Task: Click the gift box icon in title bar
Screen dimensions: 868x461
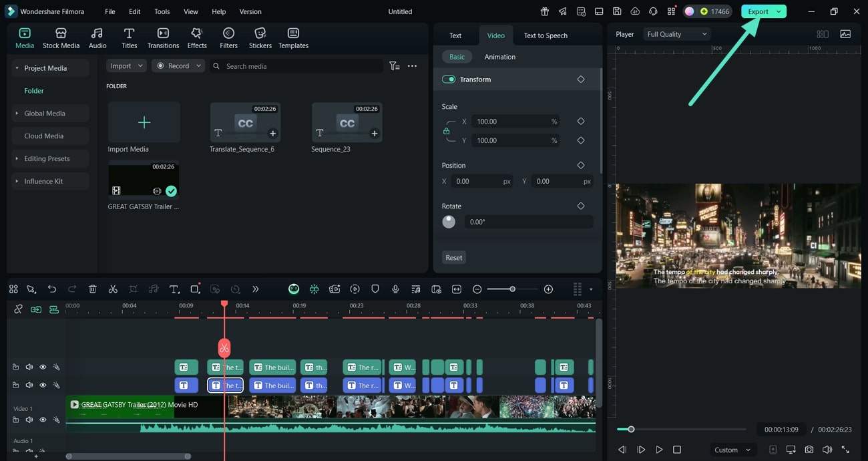Action: click(x=545, y=11)
